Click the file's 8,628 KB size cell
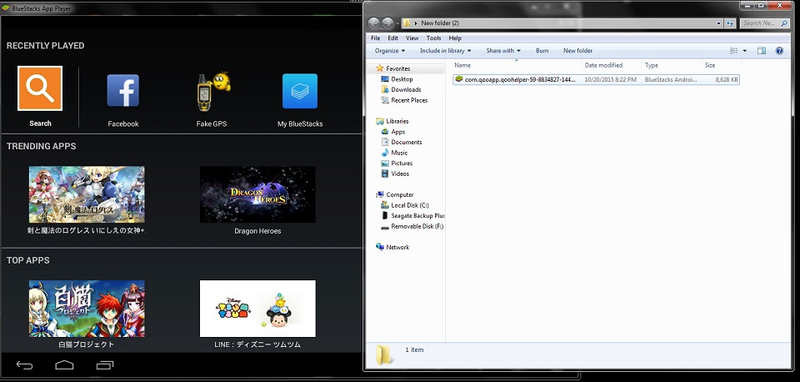The image size is (800, 382). click(x=727, y=80)
